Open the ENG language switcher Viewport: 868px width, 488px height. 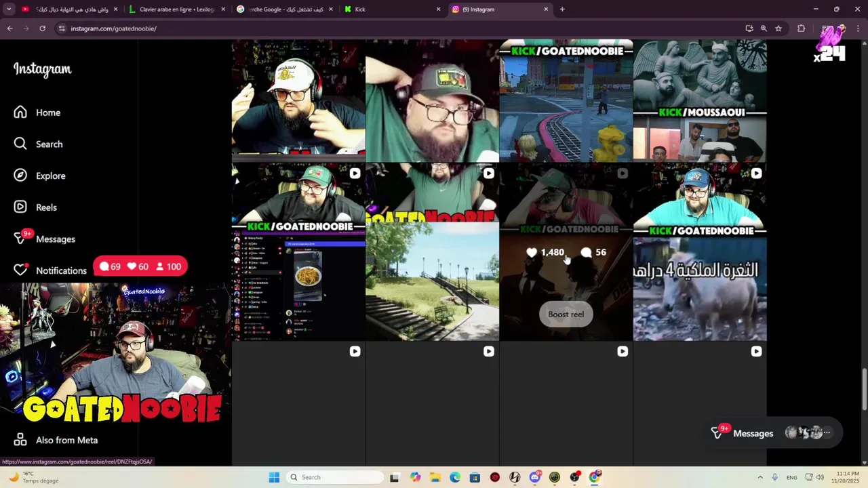coord(792,477)
